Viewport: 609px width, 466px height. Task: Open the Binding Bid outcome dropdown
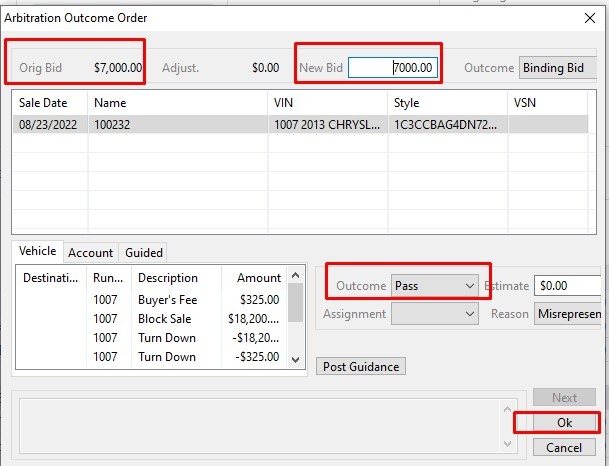557,68
